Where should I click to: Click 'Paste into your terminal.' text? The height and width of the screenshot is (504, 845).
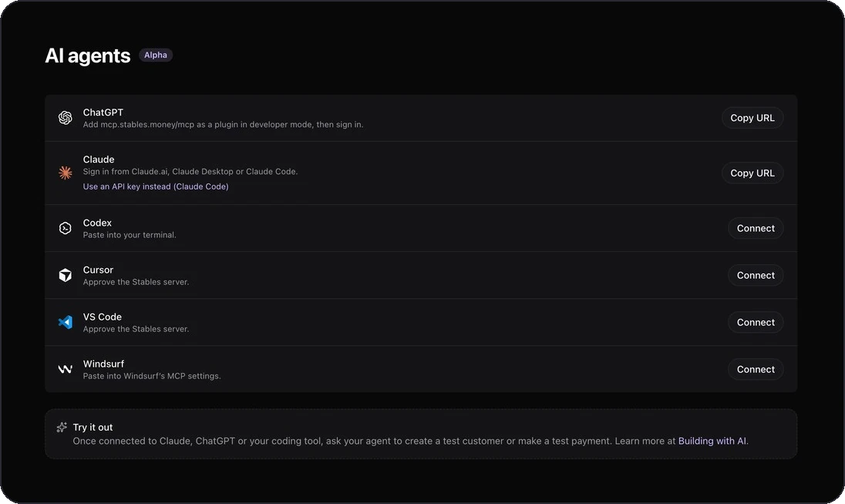point(130,235)
